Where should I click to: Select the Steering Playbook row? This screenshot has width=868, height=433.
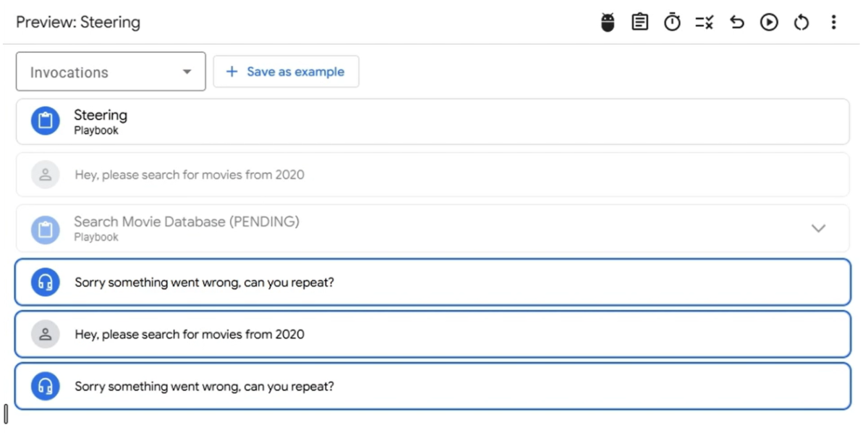434,122
